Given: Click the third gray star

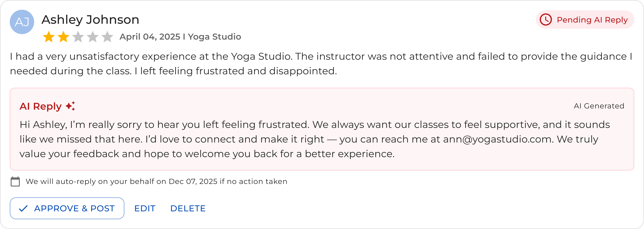Looking at the screenshot, I should coord(78,37).
